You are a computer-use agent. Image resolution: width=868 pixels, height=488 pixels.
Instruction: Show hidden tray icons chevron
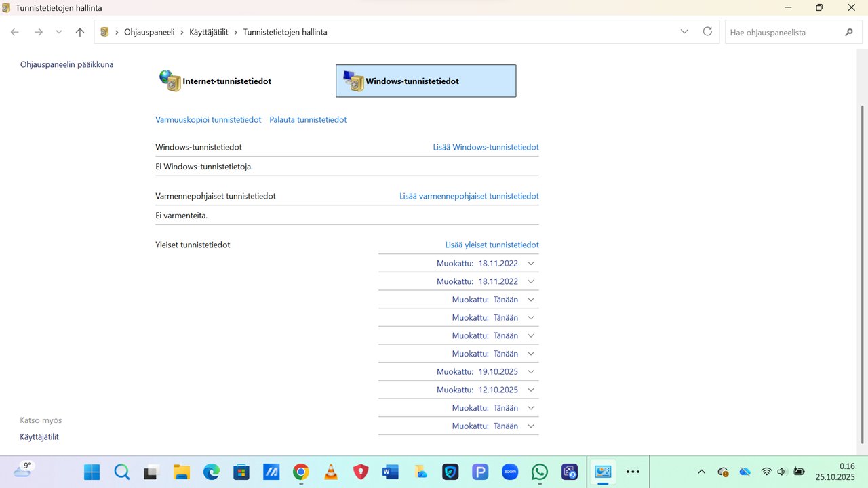coord(701,472)
